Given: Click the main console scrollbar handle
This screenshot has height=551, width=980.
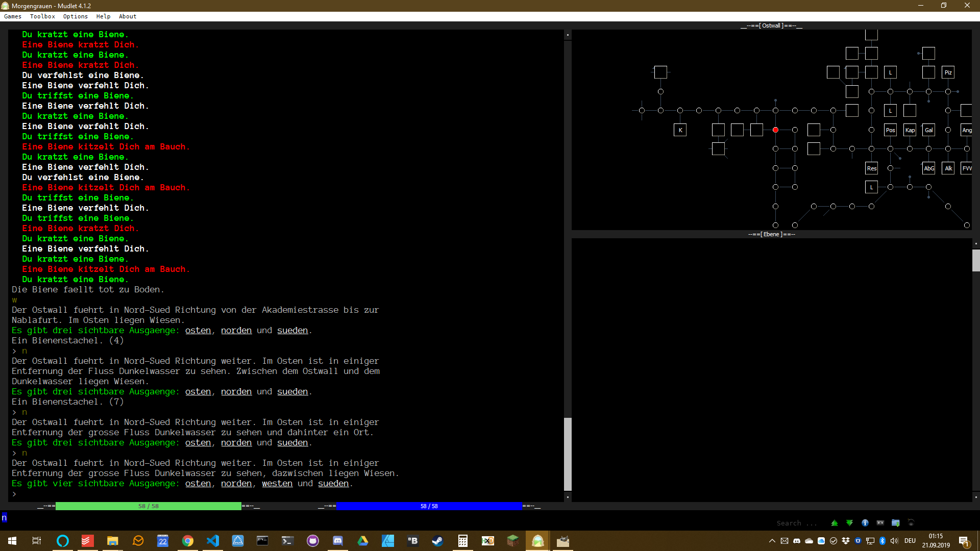Looking at the screenshot, I should (x=568, y=454).
